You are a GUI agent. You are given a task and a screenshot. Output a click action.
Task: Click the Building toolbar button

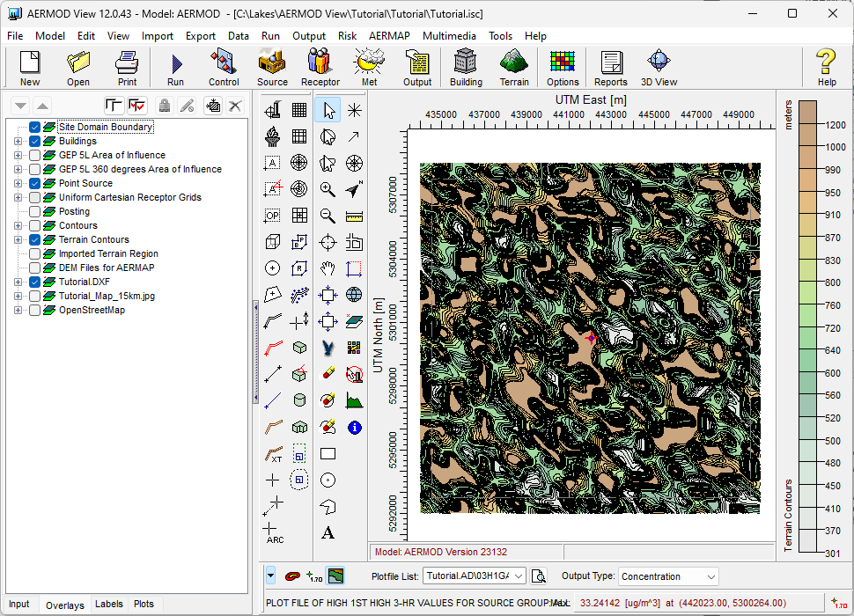[x=466, y=68]
